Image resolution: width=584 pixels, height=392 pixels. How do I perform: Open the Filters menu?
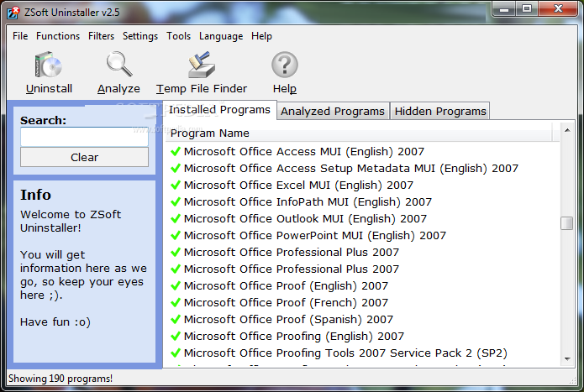coord(101,36)
